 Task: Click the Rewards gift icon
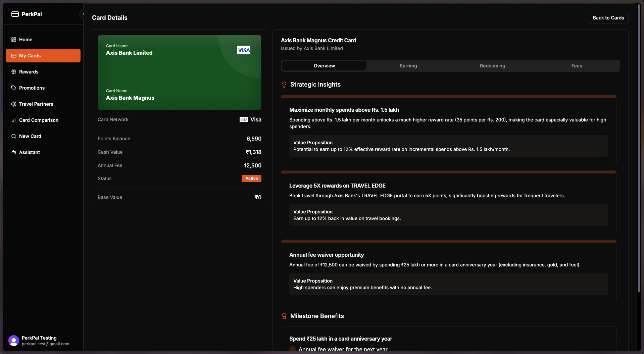pos(14,72)
